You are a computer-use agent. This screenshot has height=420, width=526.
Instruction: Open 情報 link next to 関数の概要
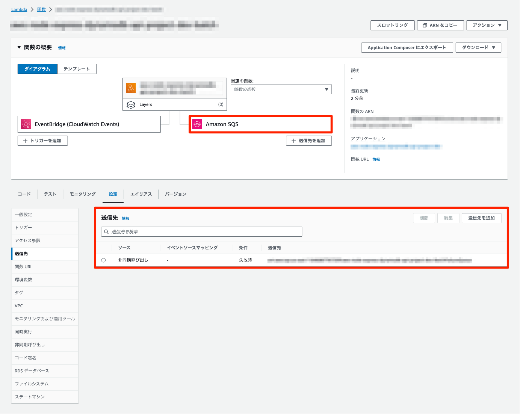point(62,48)
